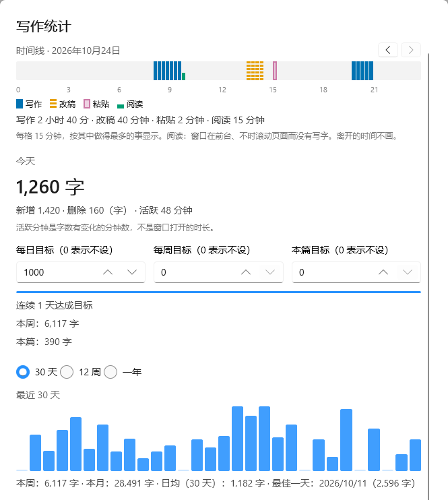The height and width of the screenshot is (500, 448).
Task: Click the green 阅读 legend swatch
Action: (x=121, y=106)
